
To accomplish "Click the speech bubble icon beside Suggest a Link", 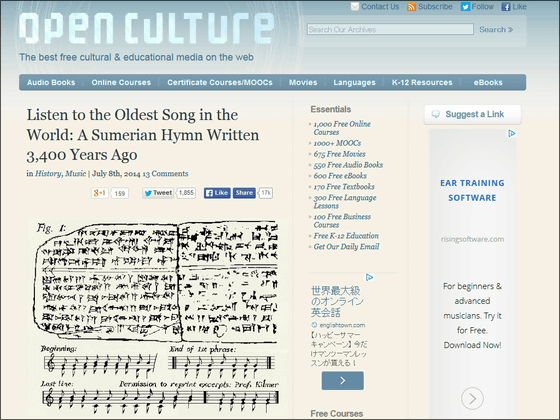I will (x=435, y=114).
